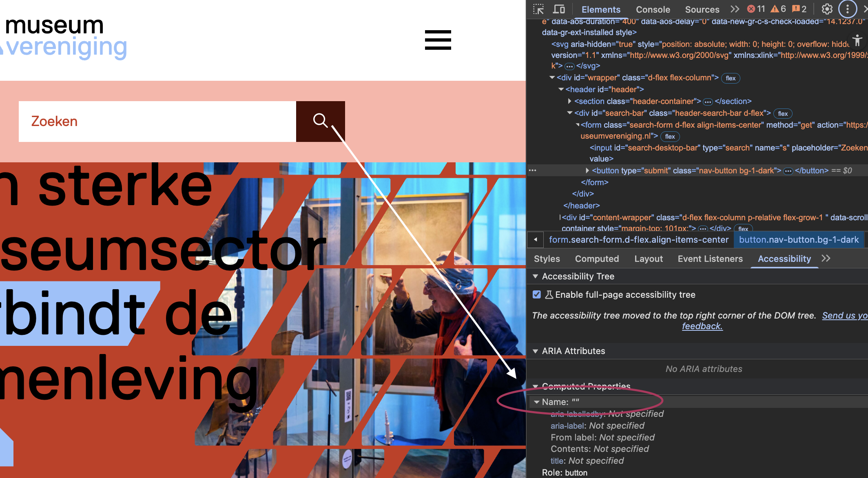Collapse the Accessibility Tree section
This screenshot has width=868, height=478.
point(536,276)
